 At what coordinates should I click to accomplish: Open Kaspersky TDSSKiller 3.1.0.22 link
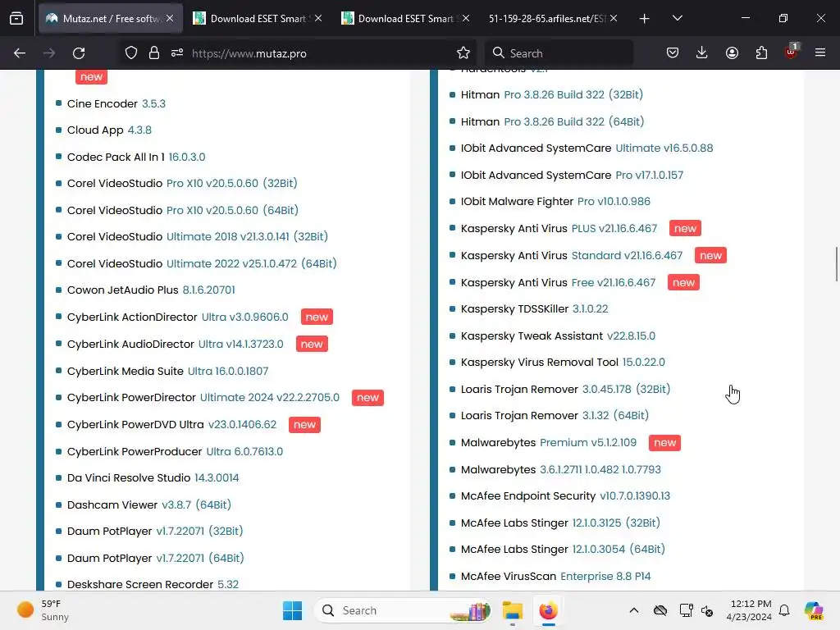pos(535,309)
